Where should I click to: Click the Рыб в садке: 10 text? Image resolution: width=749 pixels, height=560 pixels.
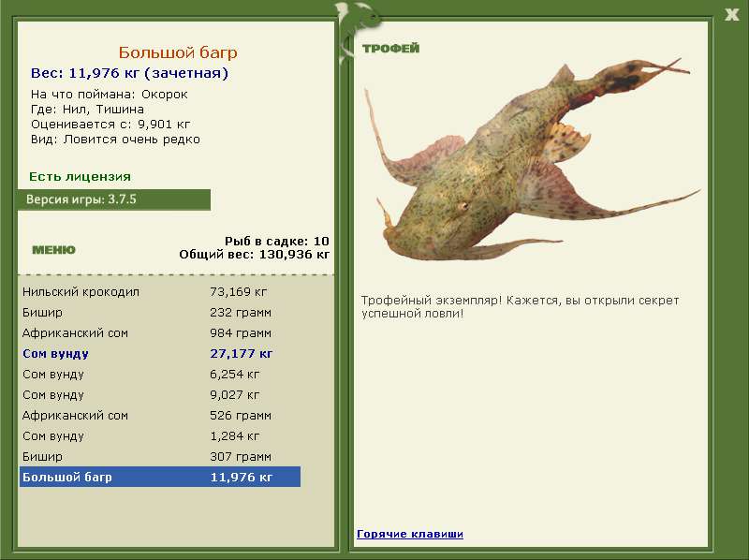click(277, 241)
